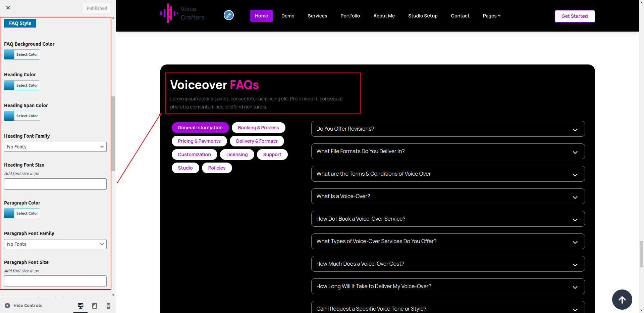This screenshot has height=313, width=644.
Task: Select the Studio FAQ tab
Action: (x=185, y=168)
